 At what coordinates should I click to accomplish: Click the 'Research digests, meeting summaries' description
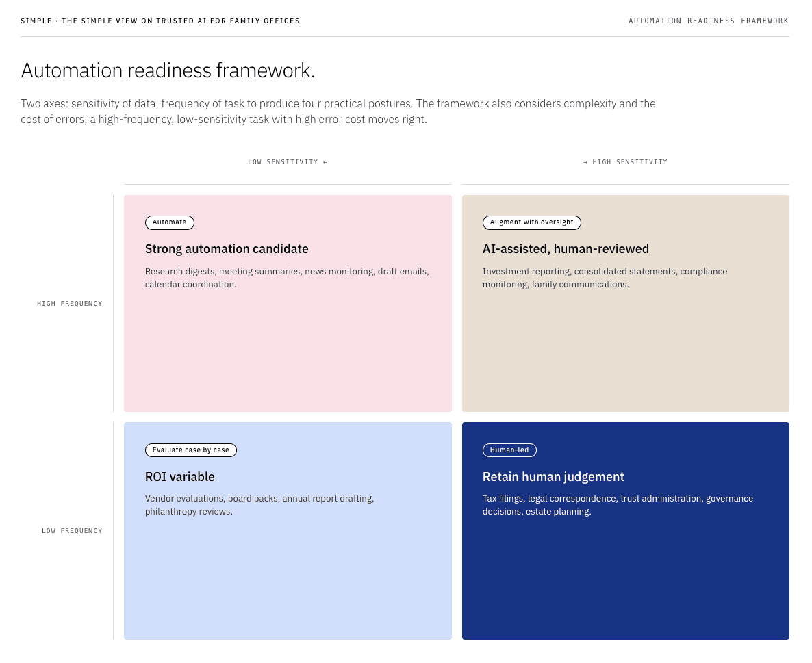[x=287, y=278]
